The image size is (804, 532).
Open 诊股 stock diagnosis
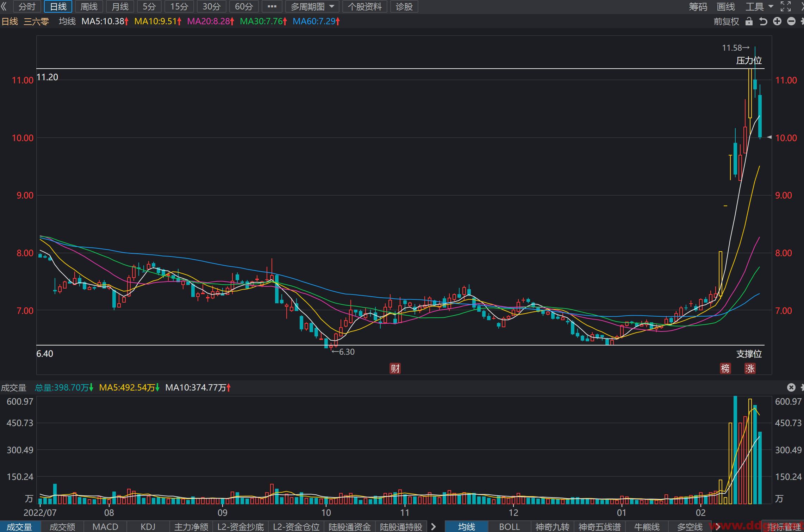click(404, 7)
